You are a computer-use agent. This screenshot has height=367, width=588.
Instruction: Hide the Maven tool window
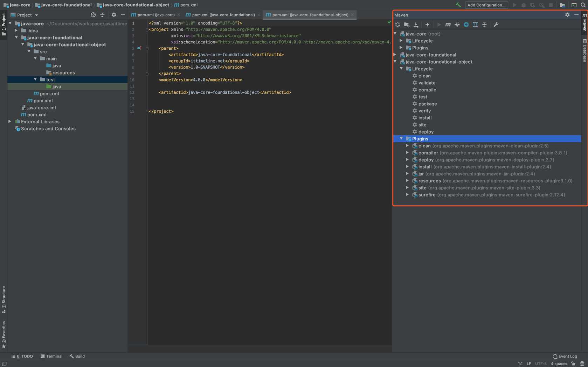point(576,15)
